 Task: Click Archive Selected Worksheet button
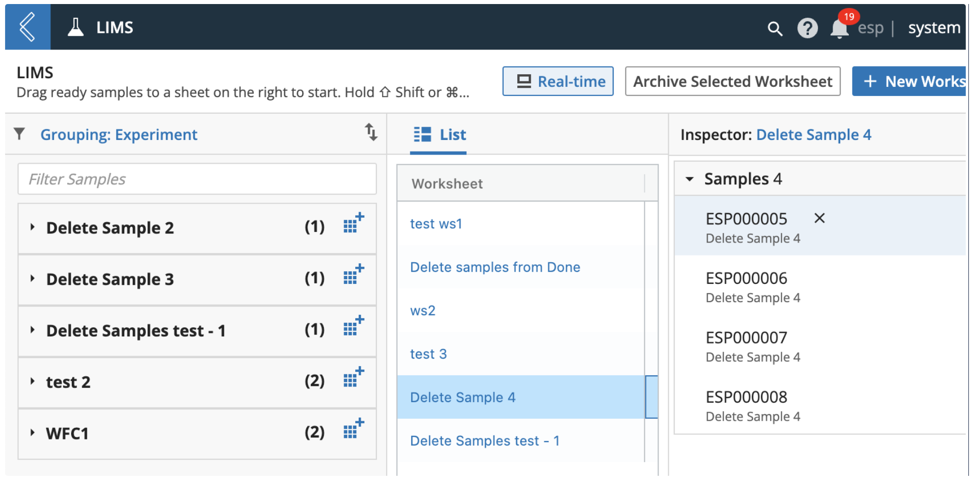click(732, 81)
